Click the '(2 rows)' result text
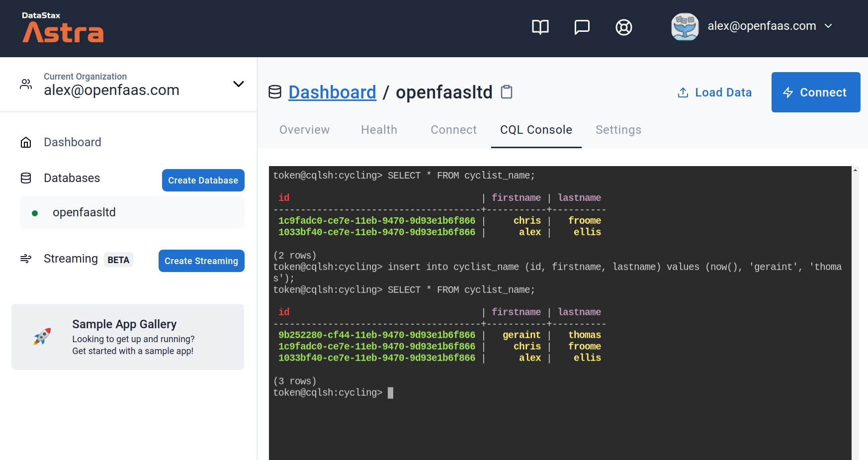 (x=295, y=255)
